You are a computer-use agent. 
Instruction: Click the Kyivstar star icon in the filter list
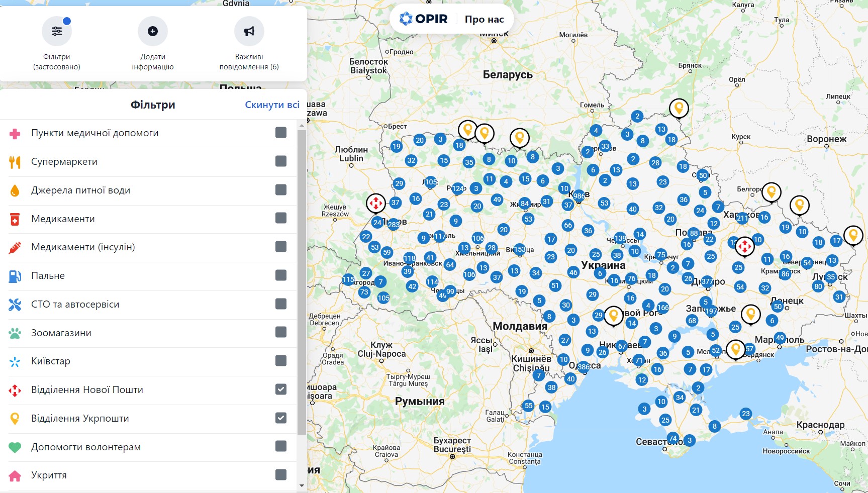coord(16,361)
